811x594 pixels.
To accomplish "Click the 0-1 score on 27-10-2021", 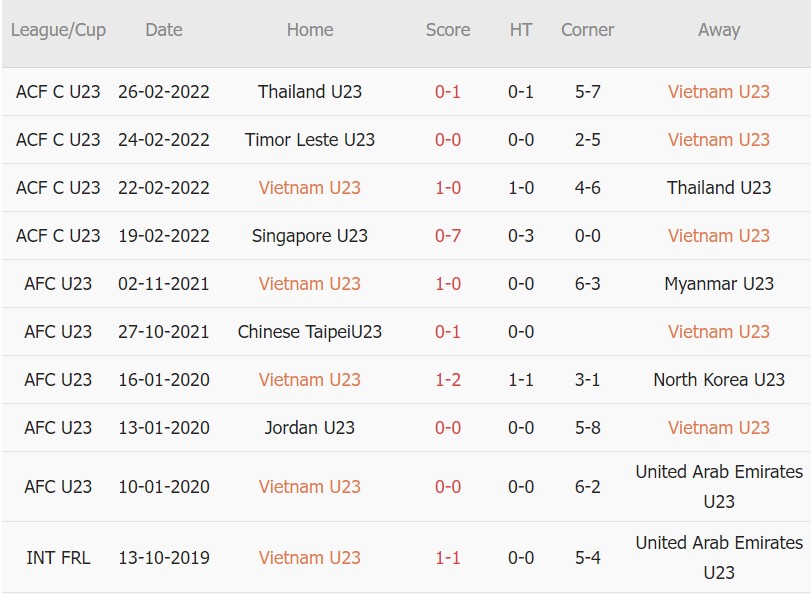I will pyautogui.click(x=448, y=332).
